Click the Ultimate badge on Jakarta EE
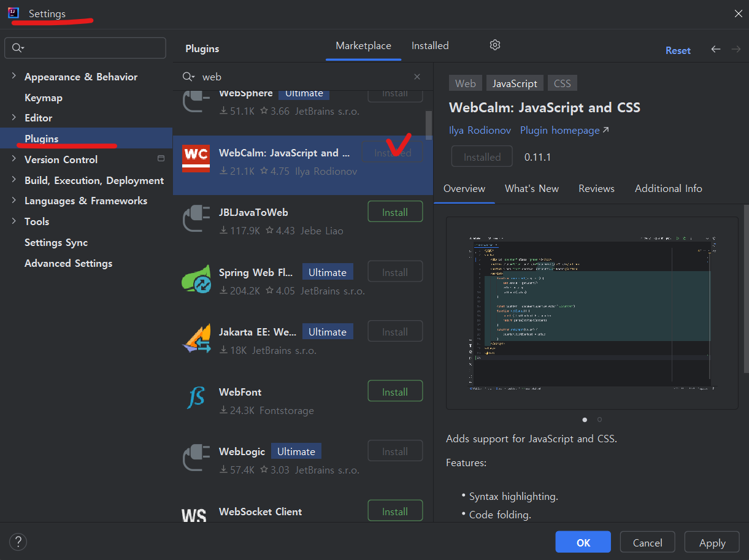749x560 pixels. pos(328,331)
